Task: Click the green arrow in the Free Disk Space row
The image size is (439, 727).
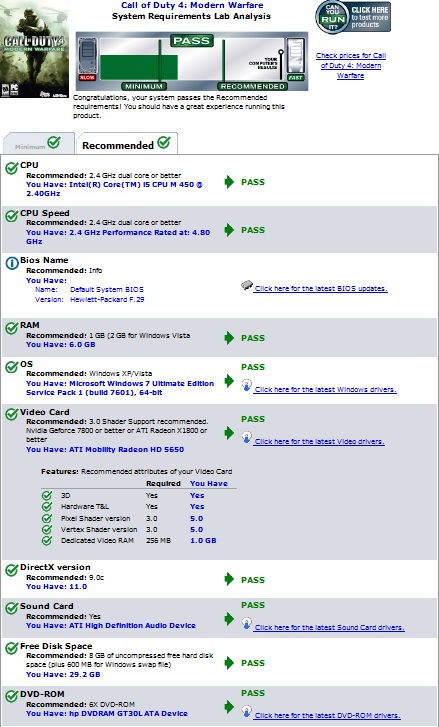Action: point(229,663)
